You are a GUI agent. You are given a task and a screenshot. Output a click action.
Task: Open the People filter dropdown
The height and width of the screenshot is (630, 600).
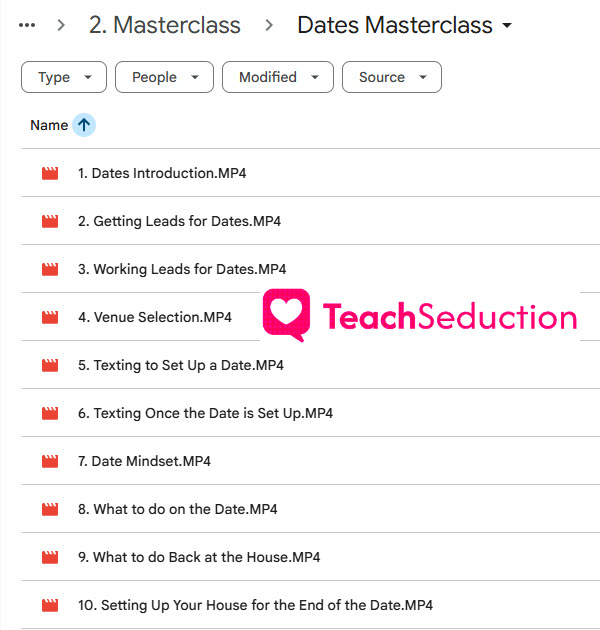click(x=164, y=77)
